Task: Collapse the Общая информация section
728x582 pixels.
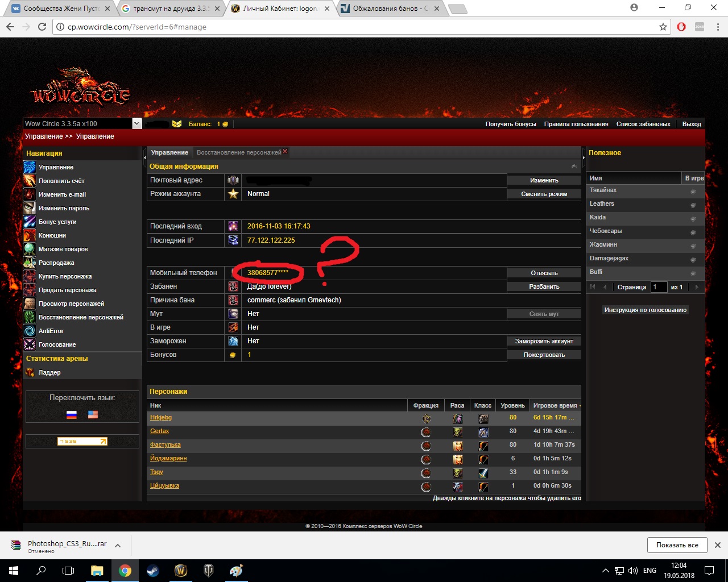Action: pyautogui.click(x=574, y=167)
